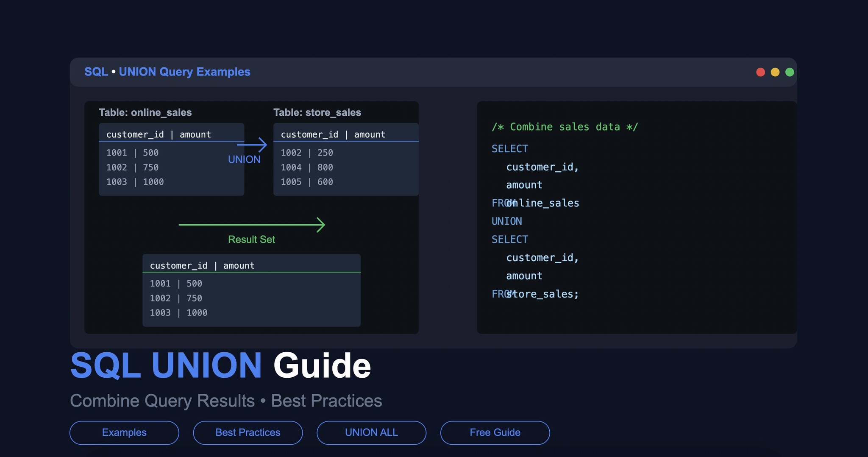Click the UNION ALL pill
The width and height of the screenshot is (868, 457).
click(371, 432)
